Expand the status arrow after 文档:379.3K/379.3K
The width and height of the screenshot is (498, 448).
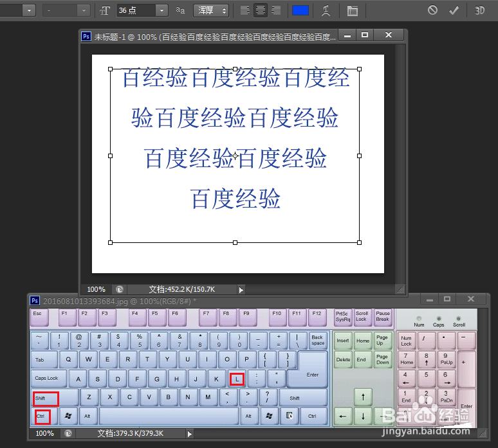click(x=189, y=434)
